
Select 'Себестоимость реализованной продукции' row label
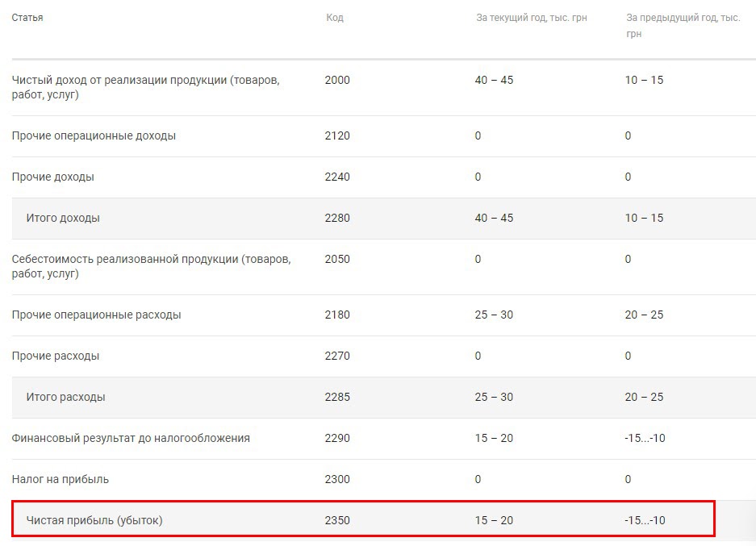point(151,266)
